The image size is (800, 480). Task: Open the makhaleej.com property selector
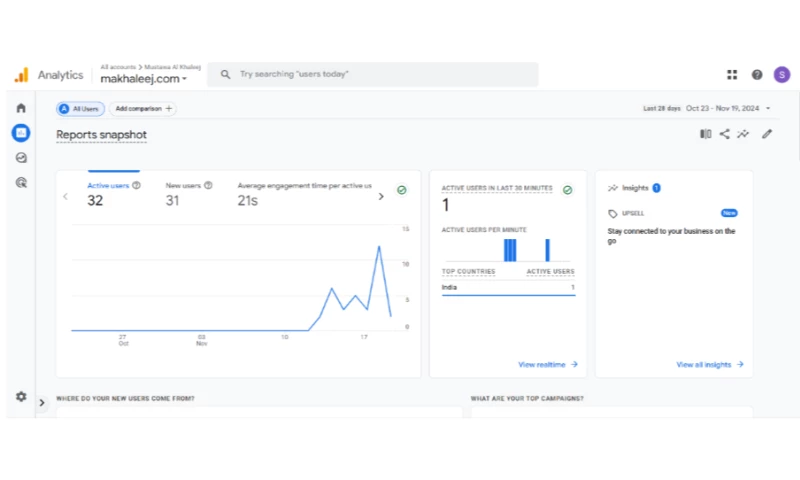point(143,79)
